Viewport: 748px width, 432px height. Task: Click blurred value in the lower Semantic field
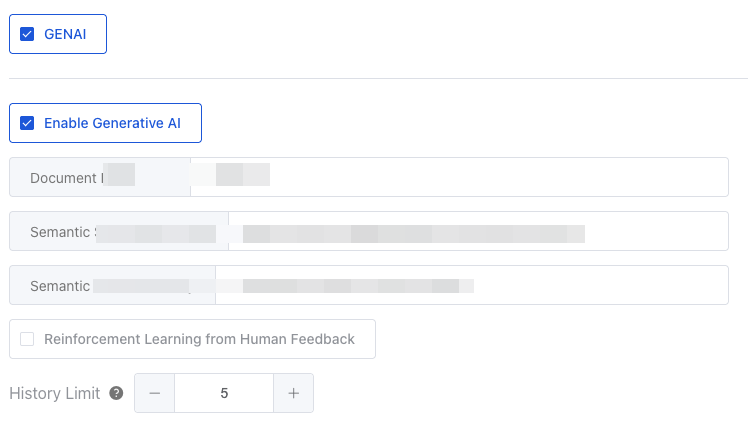click(350, 286)
